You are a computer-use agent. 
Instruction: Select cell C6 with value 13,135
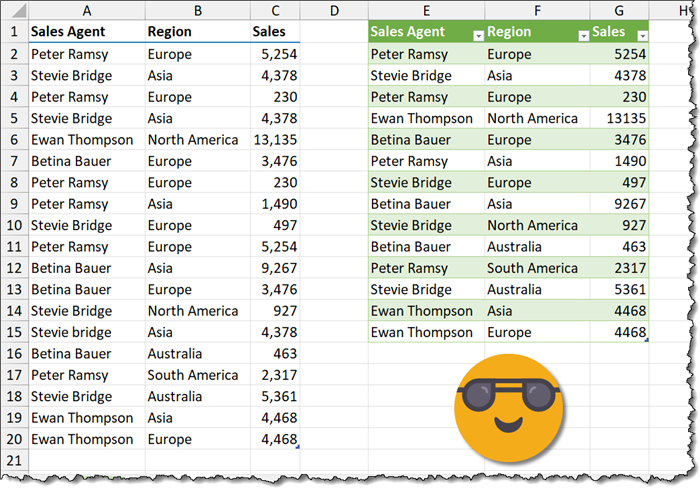tap(274, 139)
